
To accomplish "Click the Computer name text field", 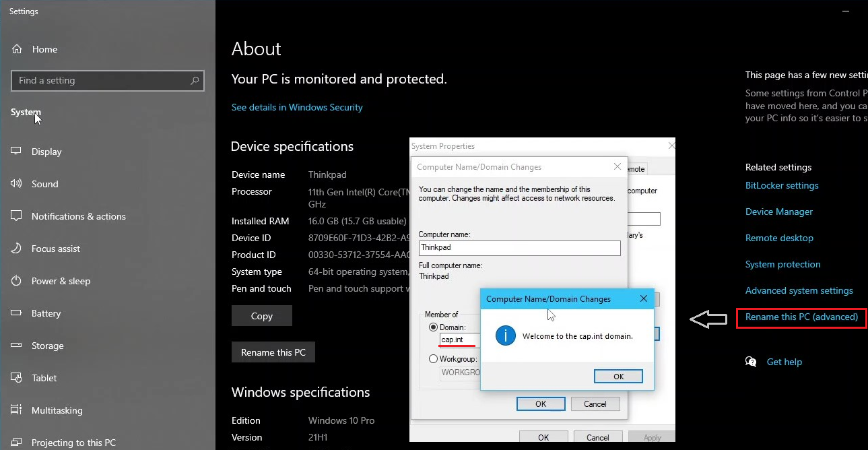I will 519,248.
